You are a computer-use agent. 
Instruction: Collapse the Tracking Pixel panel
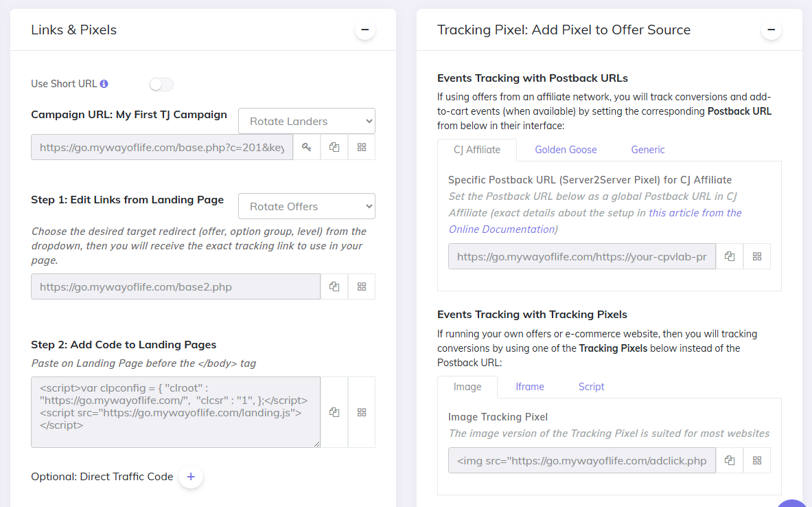771,30
